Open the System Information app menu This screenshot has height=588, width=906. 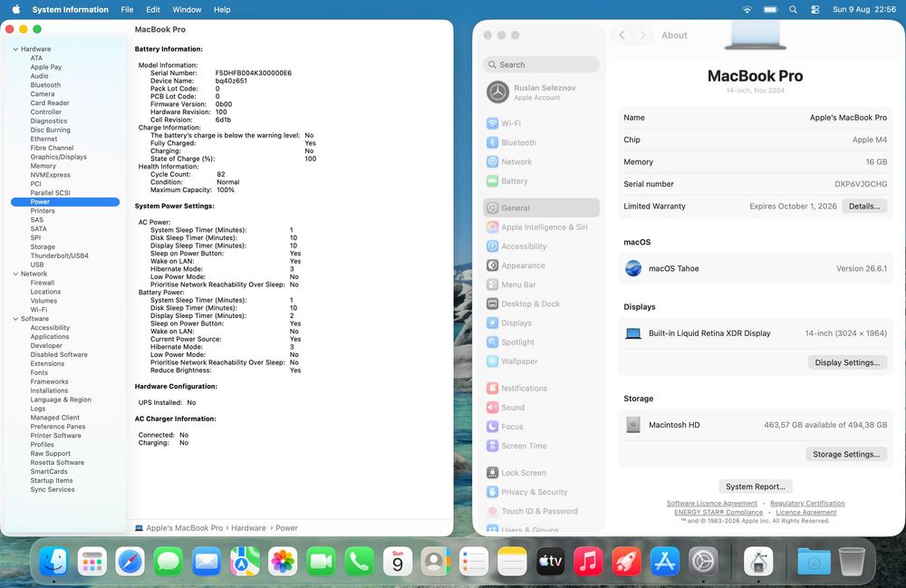70,9
